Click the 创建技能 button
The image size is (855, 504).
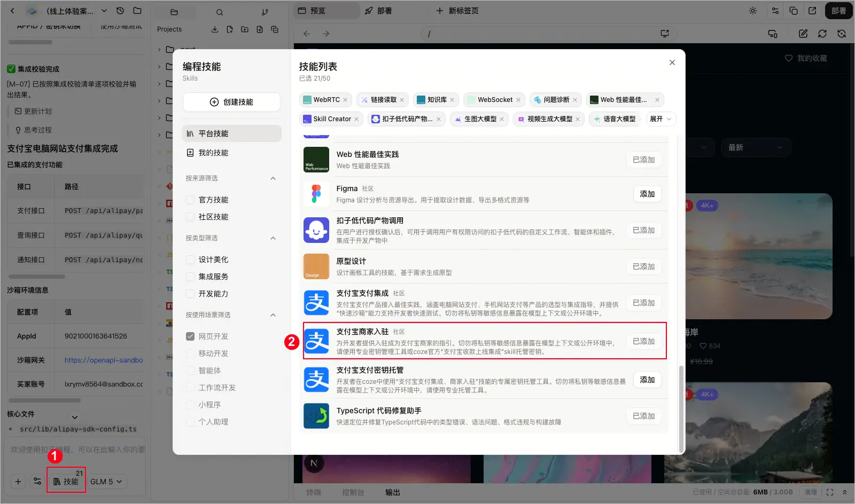point(231,102)
